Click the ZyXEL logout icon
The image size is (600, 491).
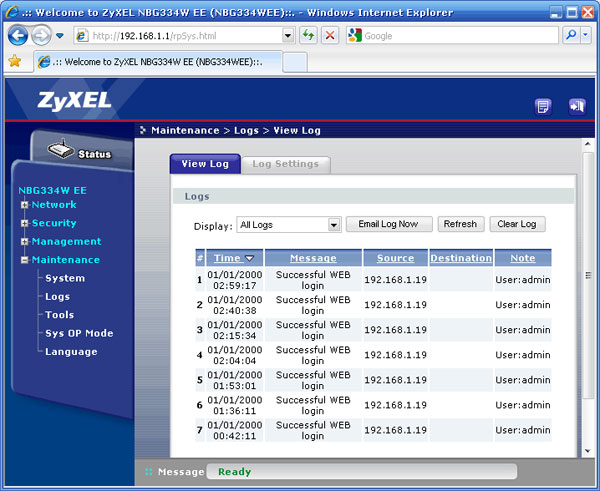(x=575, y=105)
